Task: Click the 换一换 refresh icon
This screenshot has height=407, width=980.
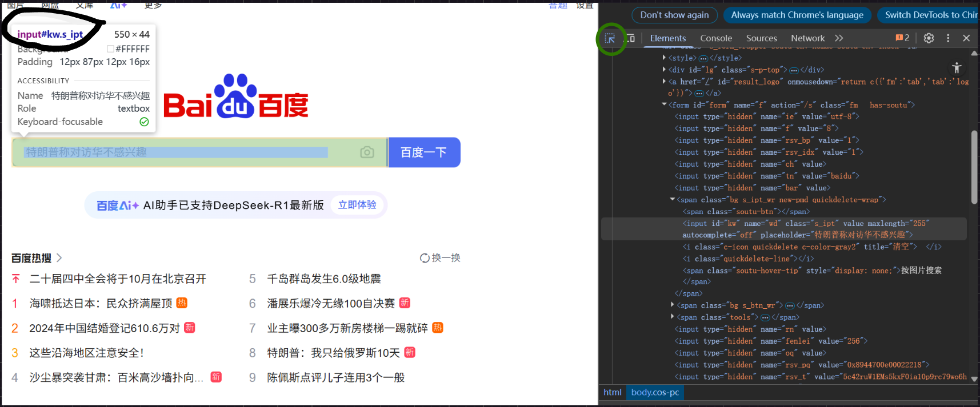Action: 425,258
